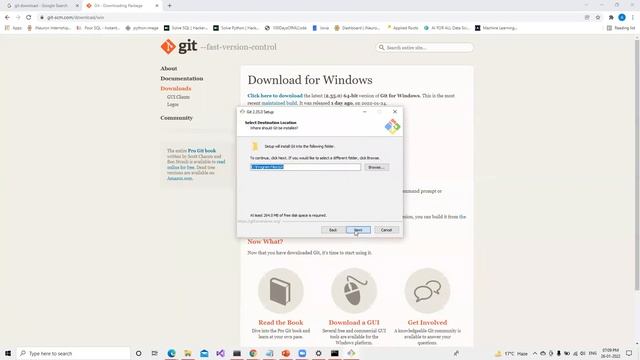Open the Community page link

pos(176,118)
